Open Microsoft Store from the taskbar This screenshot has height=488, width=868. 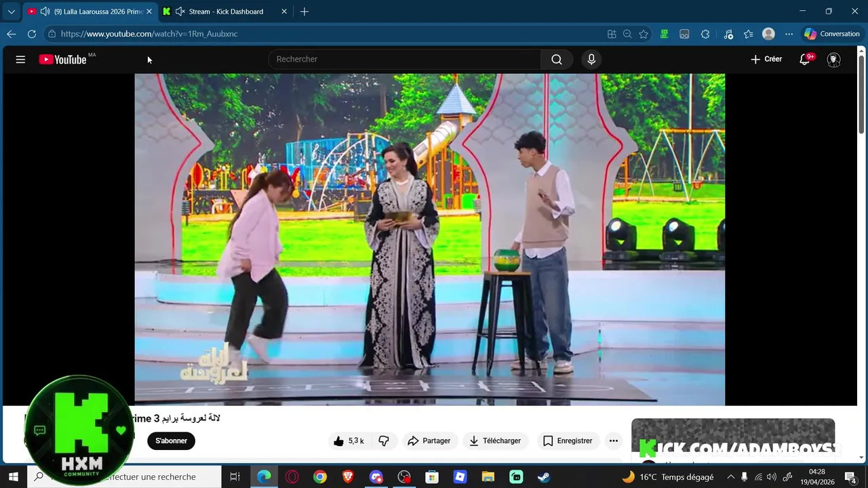tap(432, 477)
